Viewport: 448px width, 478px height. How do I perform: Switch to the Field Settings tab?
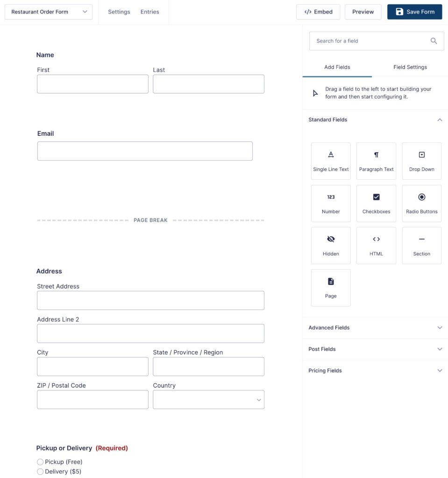coord(410,67)
